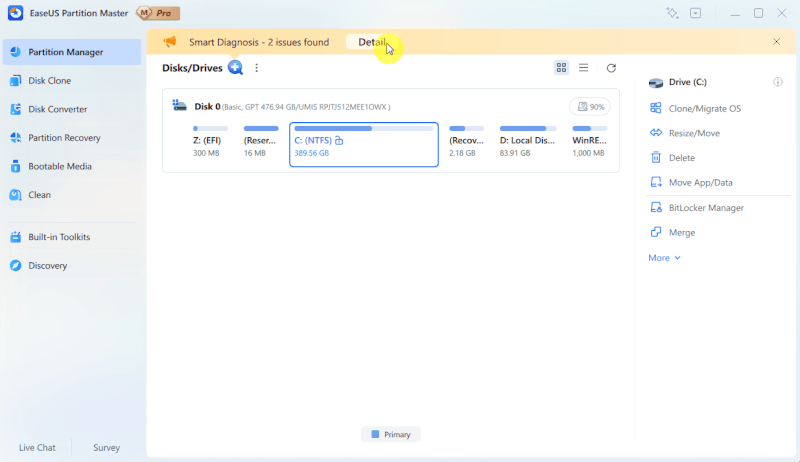
Task: Expand the More actions list
Action: coord(664,258)
